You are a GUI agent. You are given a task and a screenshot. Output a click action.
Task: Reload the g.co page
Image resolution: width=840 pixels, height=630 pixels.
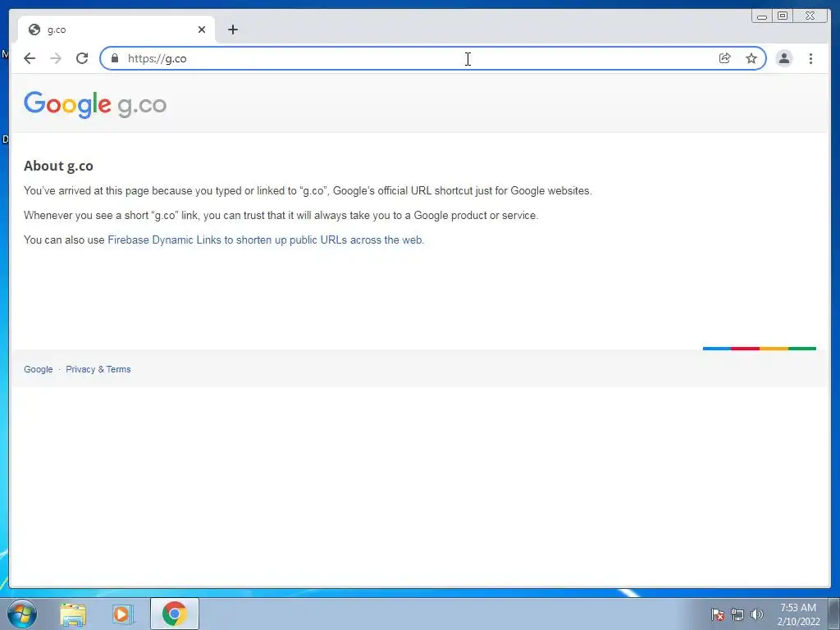pyautogui.click(x=82, y=58)
